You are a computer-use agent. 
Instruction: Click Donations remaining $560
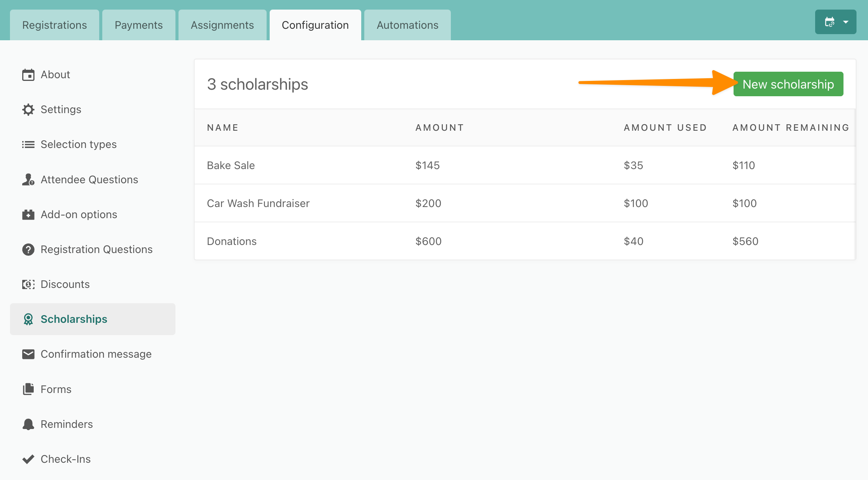pyautogui.click(x=745, y=241)
